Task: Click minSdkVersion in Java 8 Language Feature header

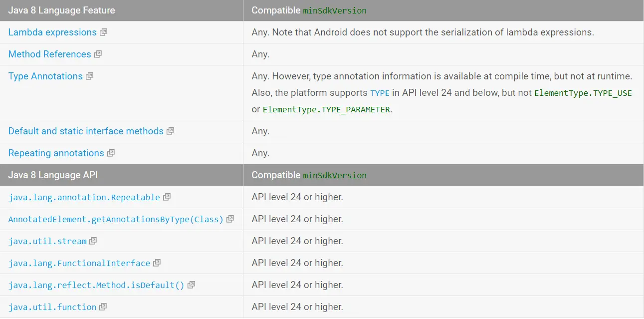Action: click(x=335, y=10)
